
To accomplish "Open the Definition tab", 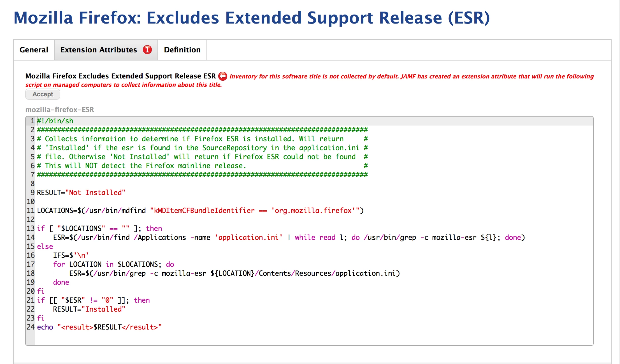I will [x=182, y=50].
